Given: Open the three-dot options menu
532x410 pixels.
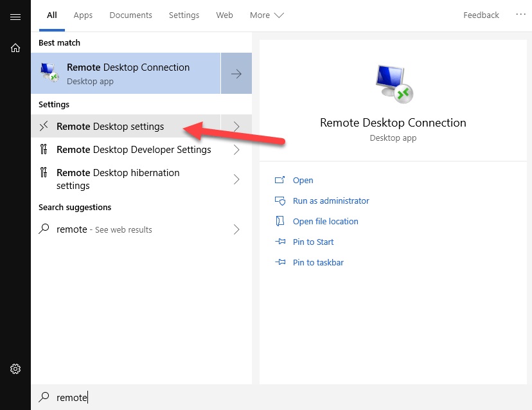Looking at the screenshot, I should click(520, 15).
